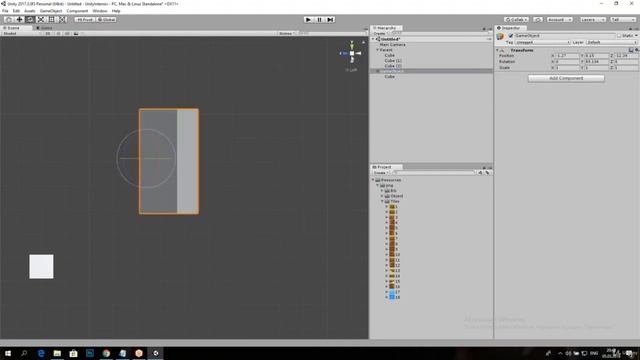640x360 pixels.
Task: Toggle the GameObject active checkbox
Action: tap(511, 36)
